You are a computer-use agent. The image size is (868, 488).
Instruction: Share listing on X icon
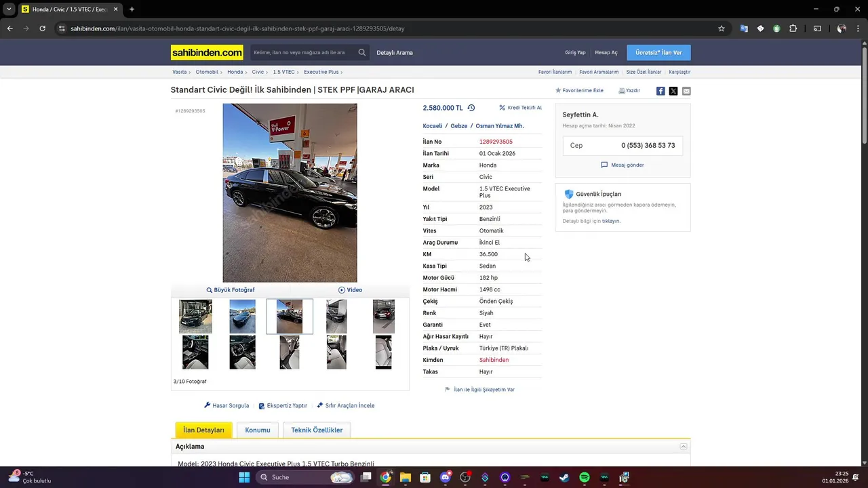point(673,91)
